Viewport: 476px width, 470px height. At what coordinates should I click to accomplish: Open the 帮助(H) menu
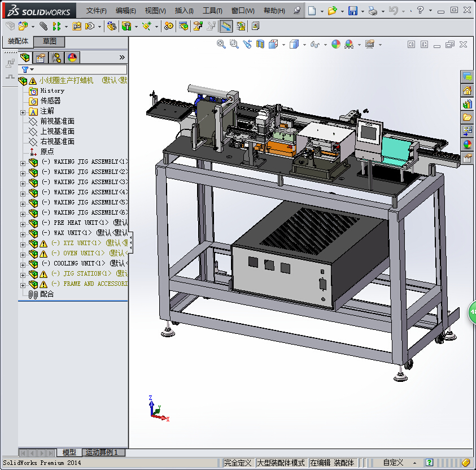(274, 11)
